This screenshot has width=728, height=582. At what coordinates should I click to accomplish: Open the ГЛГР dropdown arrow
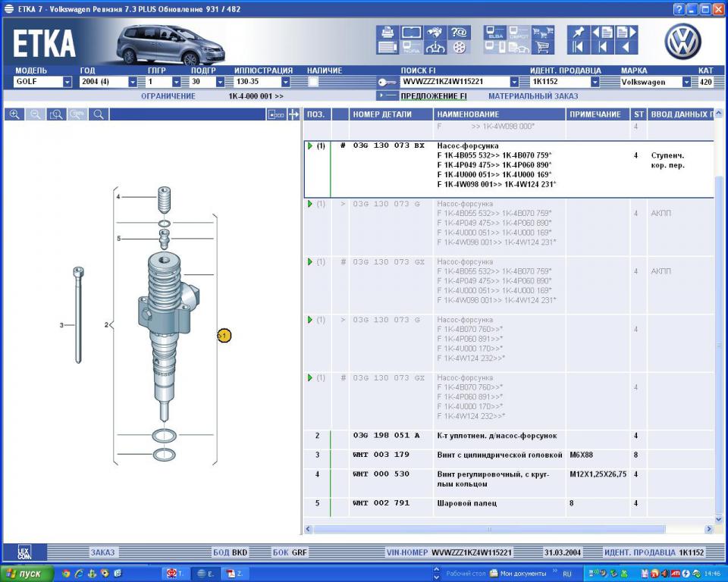click(177, 82)
